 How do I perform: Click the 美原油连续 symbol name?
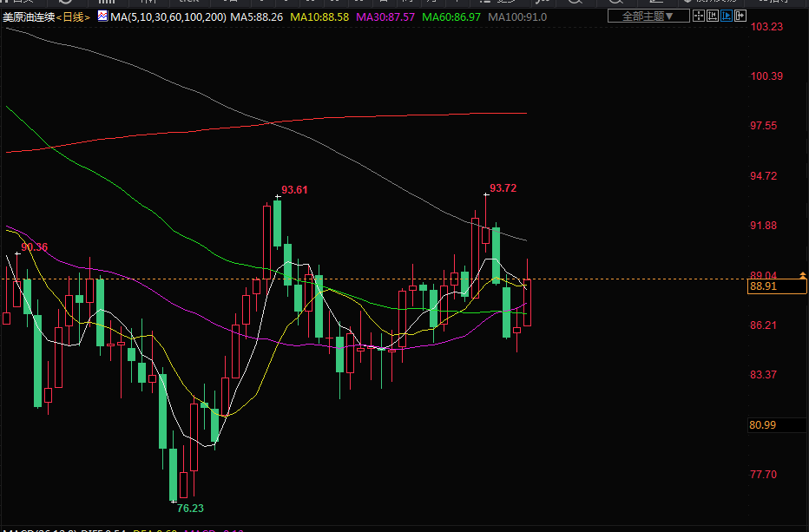29,17
